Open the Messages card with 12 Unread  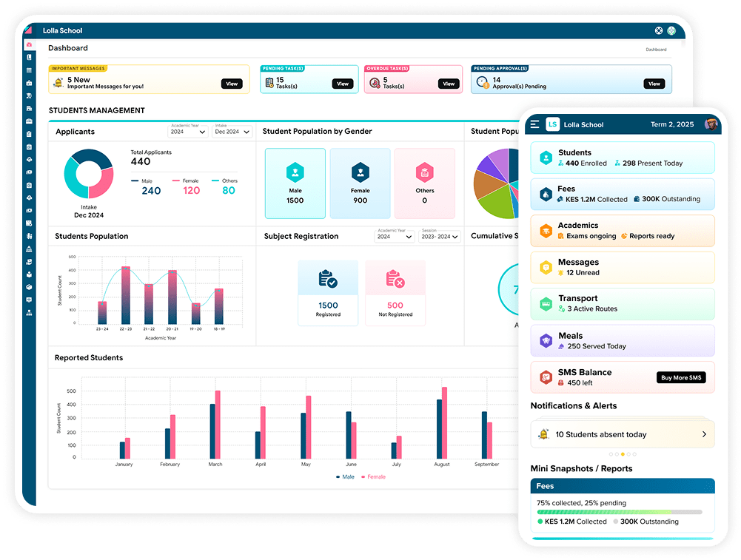[622, 267]
